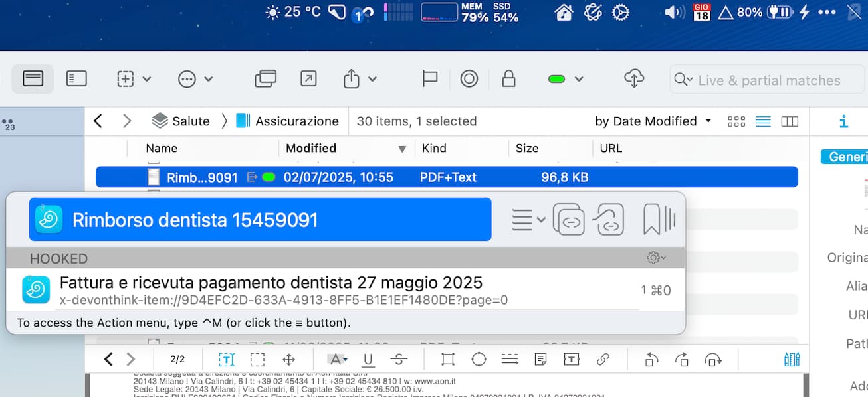This screenshot has width=868, height=397.
Task: Open hooked item 'Fattura e ricevuta pagamento dentista'
Action: 271,283
